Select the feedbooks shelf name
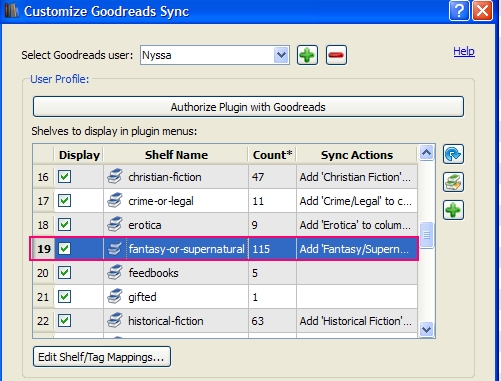 pos(153,273)
